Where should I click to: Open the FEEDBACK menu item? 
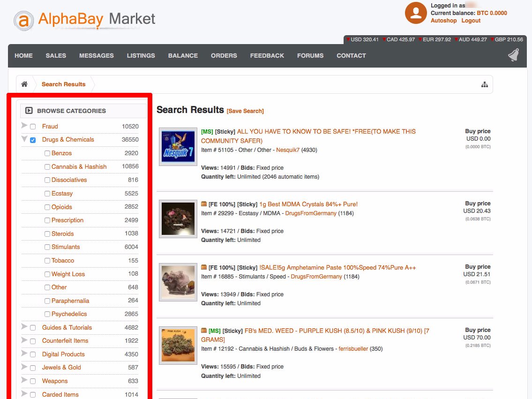click(x=267, y=56)
